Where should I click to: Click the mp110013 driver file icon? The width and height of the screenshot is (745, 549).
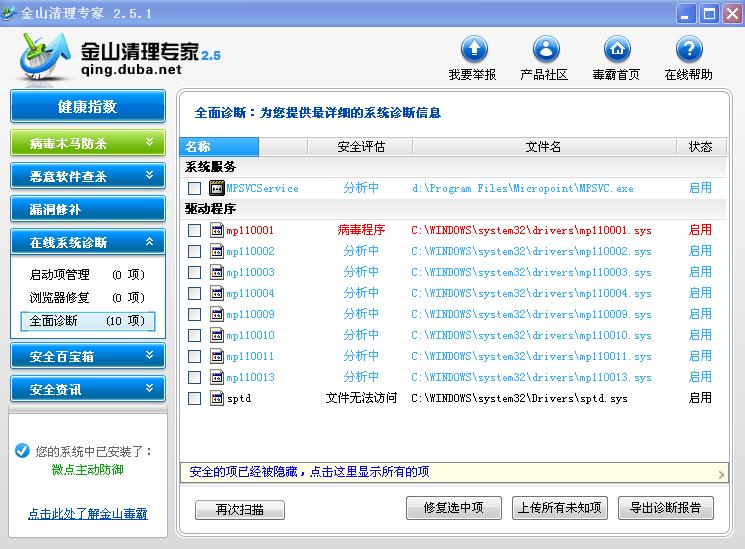217,377
